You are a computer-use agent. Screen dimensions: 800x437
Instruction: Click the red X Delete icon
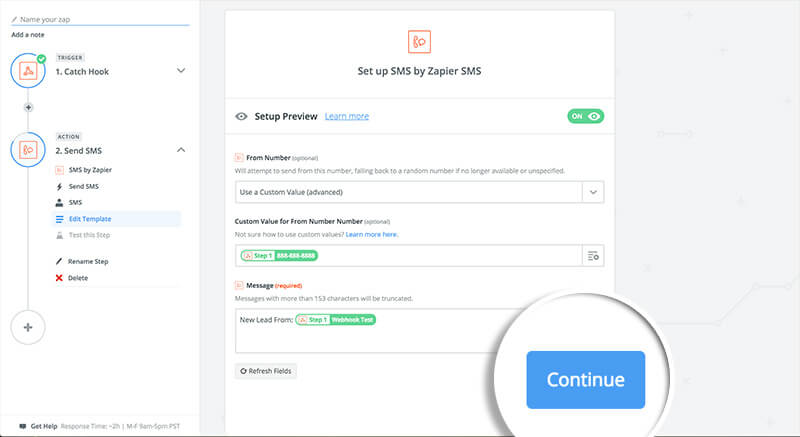59,278
